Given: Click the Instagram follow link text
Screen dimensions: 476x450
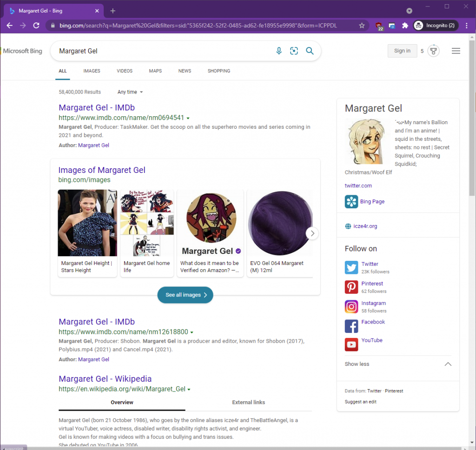Looking at the screenshot, I should [x=373, y=303].
